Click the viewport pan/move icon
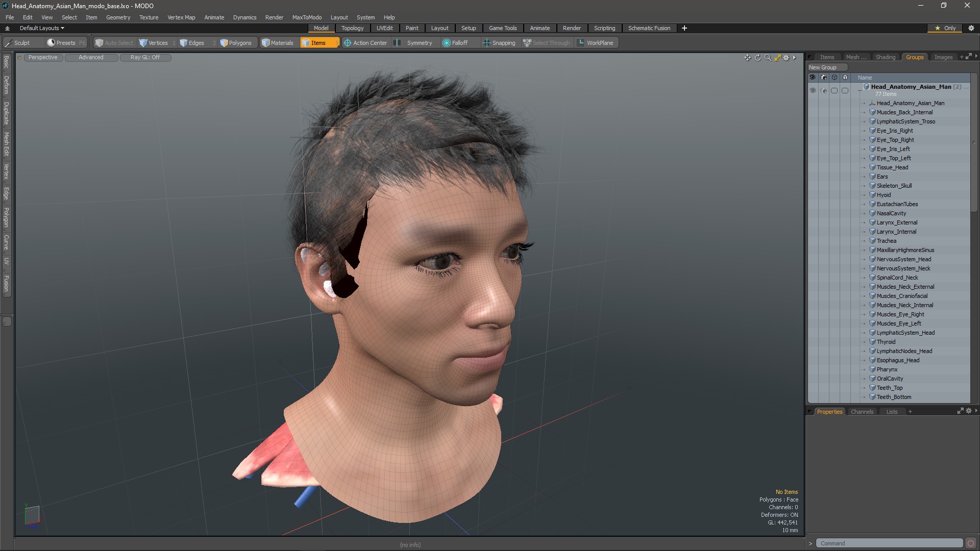980x551 pixels. pyautogui.click(x=747, y=58)
